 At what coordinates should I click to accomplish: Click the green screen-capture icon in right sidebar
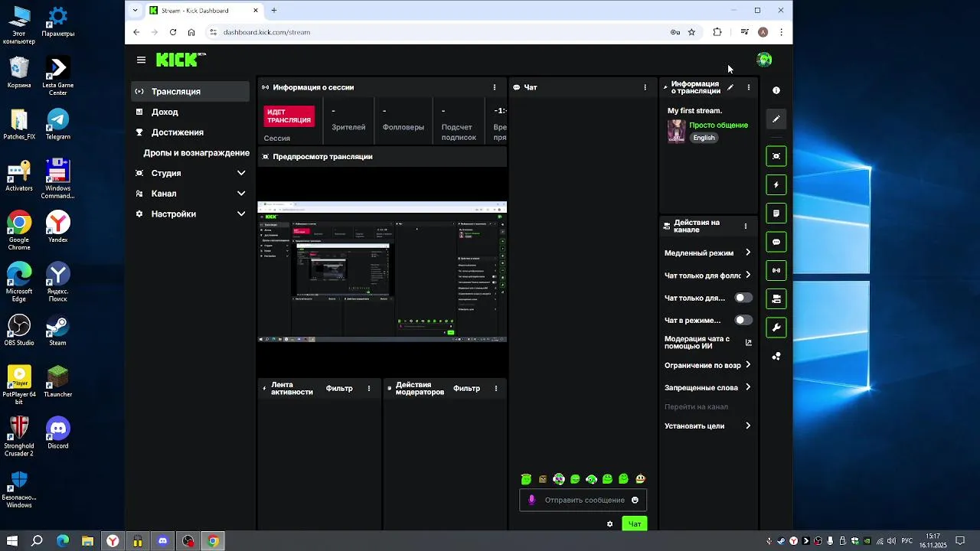pos(776,156)
